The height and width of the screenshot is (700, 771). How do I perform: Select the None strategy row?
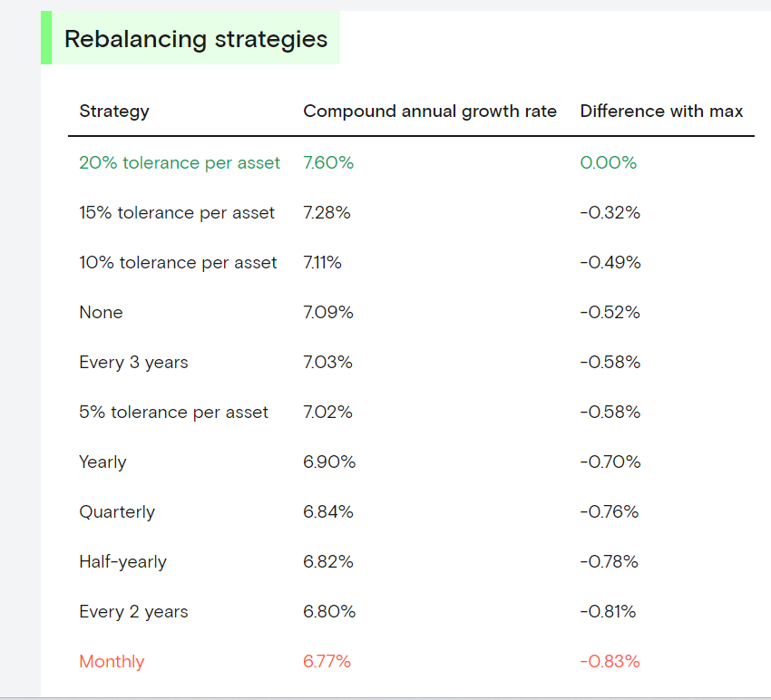pyautogui.click(x=101, y=313)
